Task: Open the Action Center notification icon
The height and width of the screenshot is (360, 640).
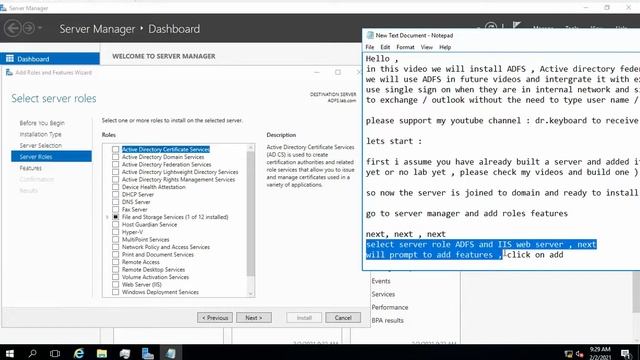Action: [x=626, y=353]
